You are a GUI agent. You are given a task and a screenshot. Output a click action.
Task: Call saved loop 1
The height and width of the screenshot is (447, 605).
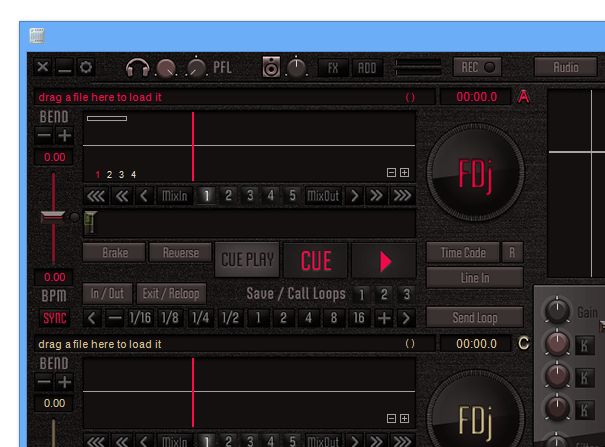coord(362,295)
